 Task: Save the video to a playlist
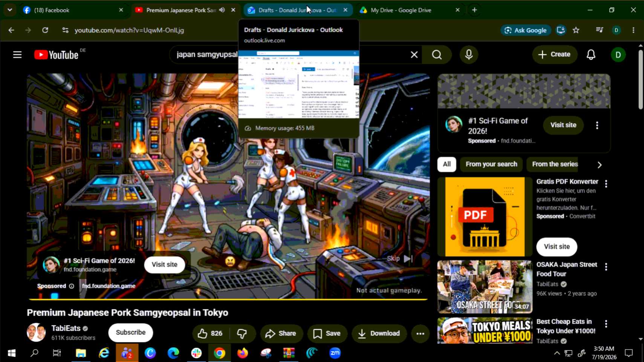(x=327, y=333)
